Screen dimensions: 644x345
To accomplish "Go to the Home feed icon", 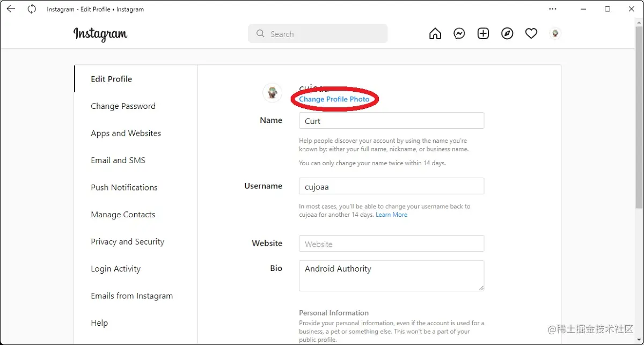I will point(435,34).
